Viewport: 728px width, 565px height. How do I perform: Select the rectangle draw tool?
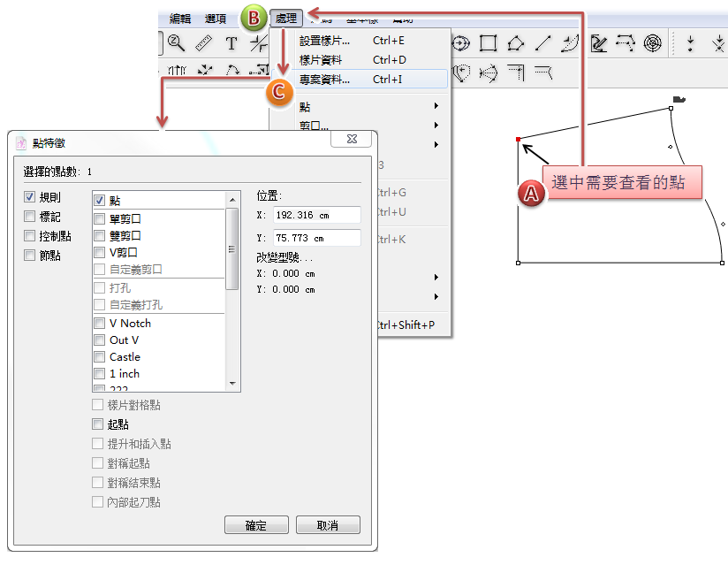coord(489,42)
